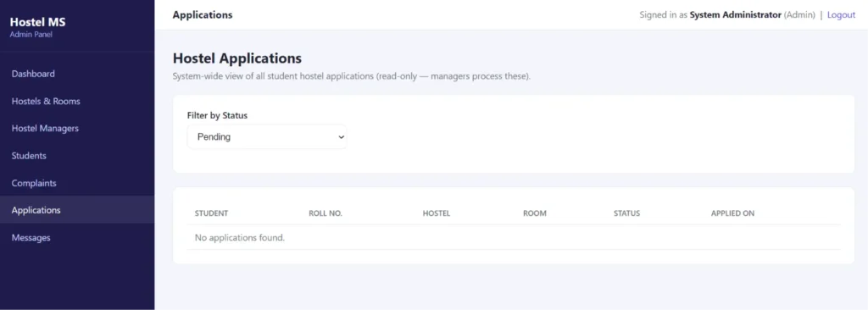Viewport: 868px width, 310px height.
Task: Open the Filter by Status dropdown
Action: 267,136
